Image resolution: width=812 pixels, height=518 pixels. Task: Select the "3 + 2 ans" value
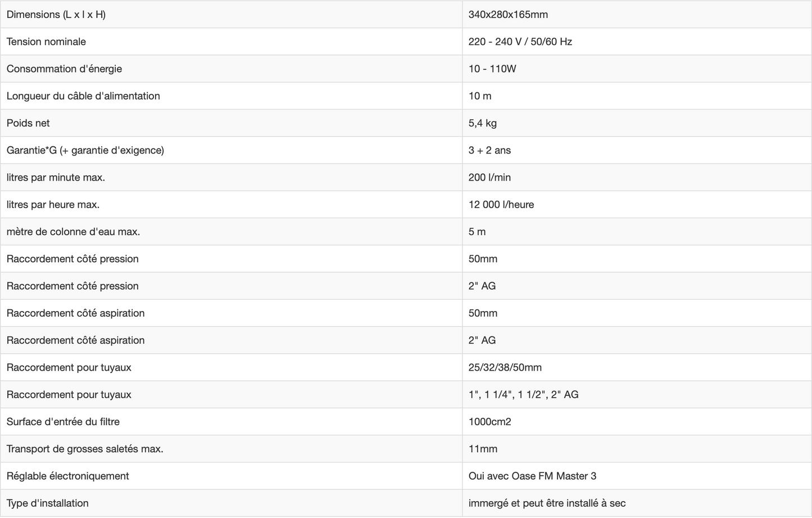(x=489, y=150)
